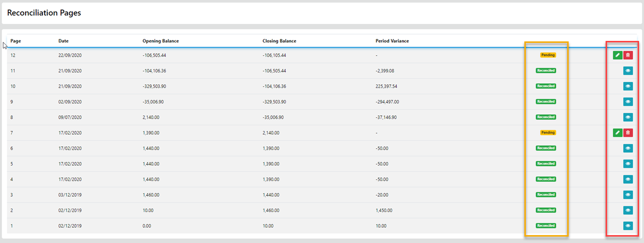Click the eye icon for page 4

point(628,179)
